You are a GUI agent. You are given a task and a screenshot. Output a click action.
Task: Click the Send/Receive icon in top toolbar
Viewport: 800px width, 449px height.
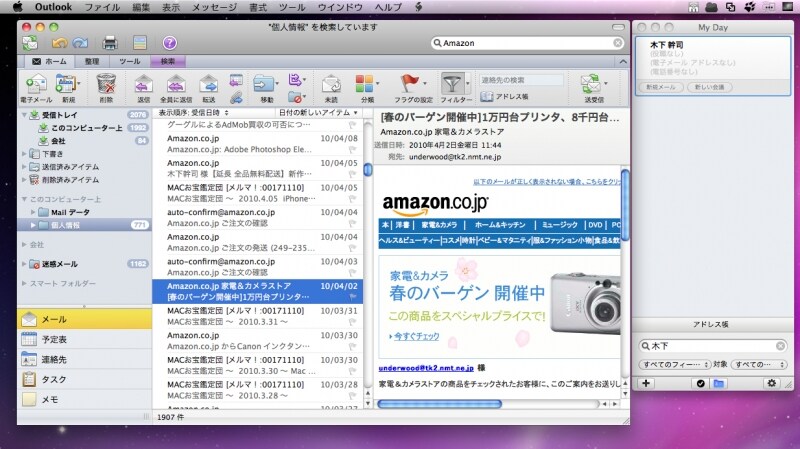30,43
